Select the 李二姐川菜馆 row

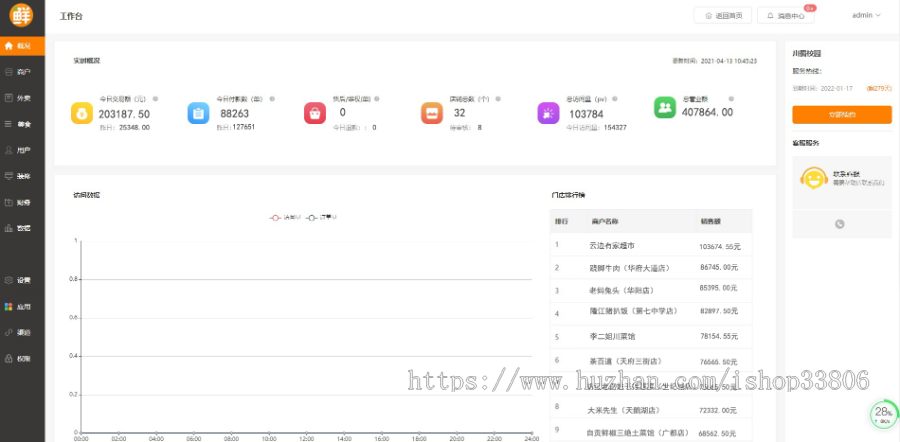pyautogui.click(x=651, y=337)
